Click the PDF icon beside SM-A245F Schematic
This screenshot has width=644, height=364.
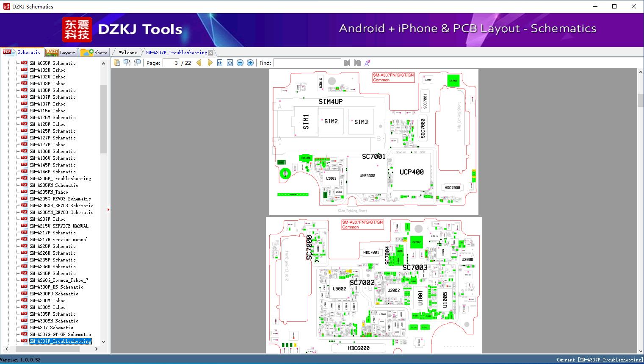coord(24,273)
